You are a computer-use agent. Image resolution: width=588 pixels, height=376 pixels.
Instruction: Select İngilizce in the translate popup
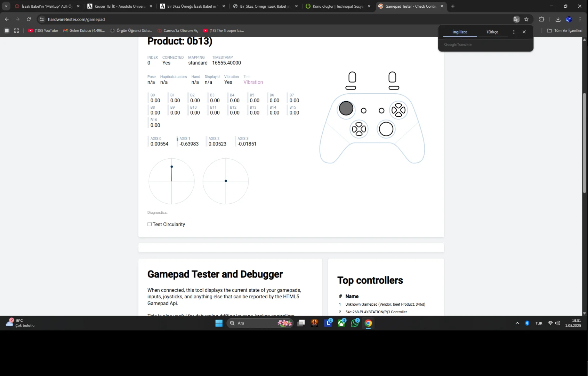[460, 32]
